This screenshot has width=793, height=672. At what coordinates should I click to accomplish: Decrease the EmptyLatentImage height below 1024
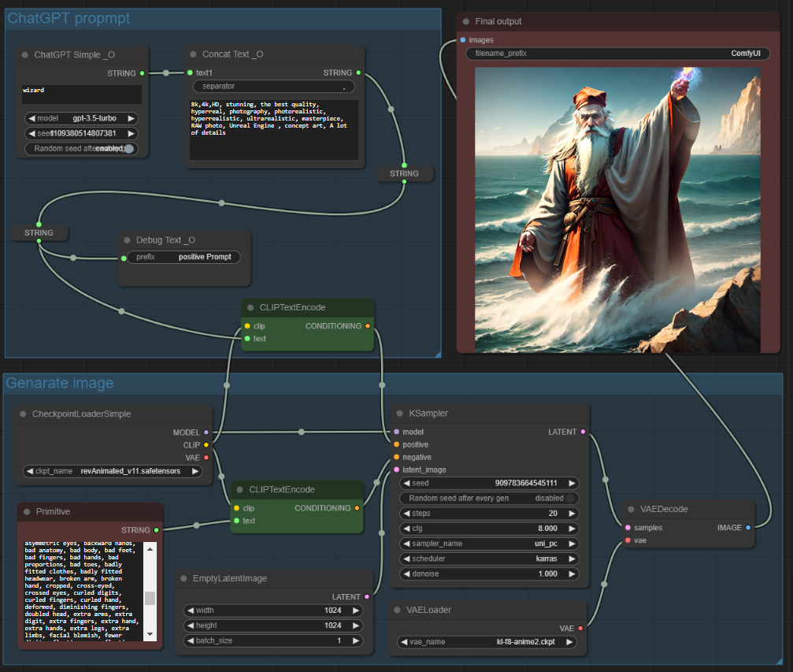pos(191,626)
